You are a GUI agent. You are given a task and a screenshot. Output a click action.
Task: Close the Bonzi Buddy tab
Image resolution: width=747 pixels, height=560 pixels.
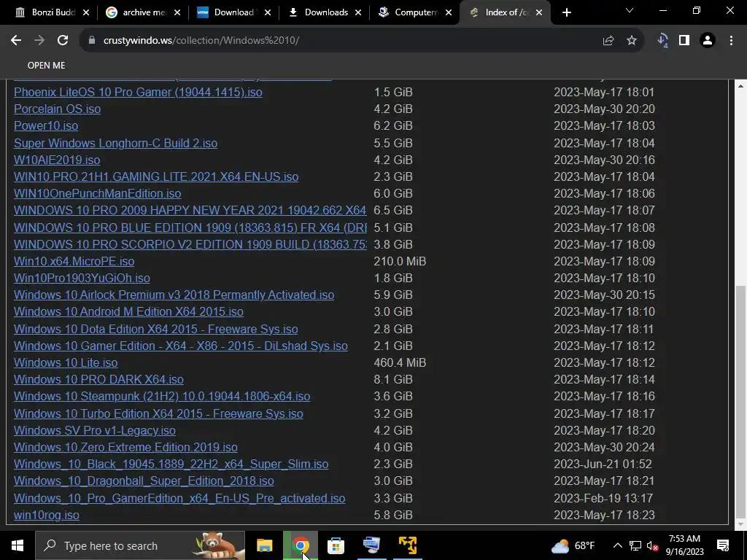coord(86,12)
